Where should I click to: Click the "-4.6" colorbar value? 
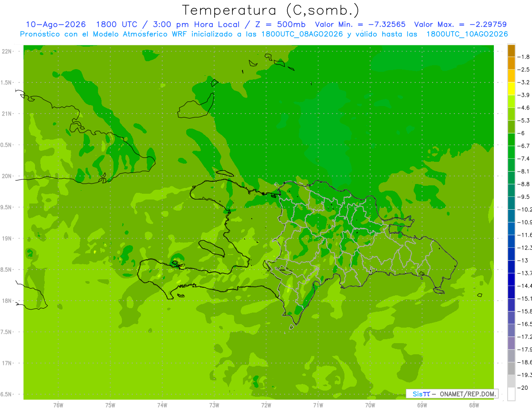tap(524, 108)
